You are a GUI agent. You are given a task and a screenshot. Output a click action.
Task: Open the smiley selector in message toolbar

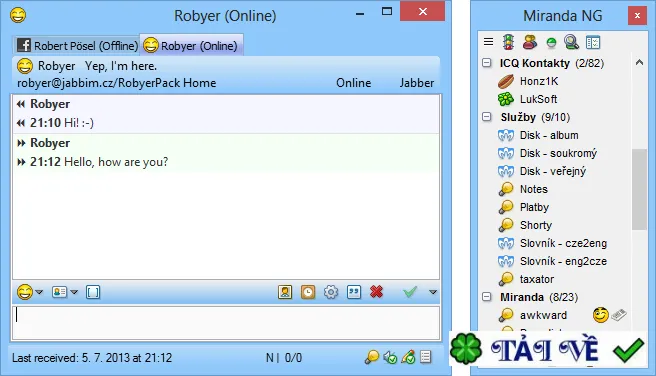tap(25, 292)
